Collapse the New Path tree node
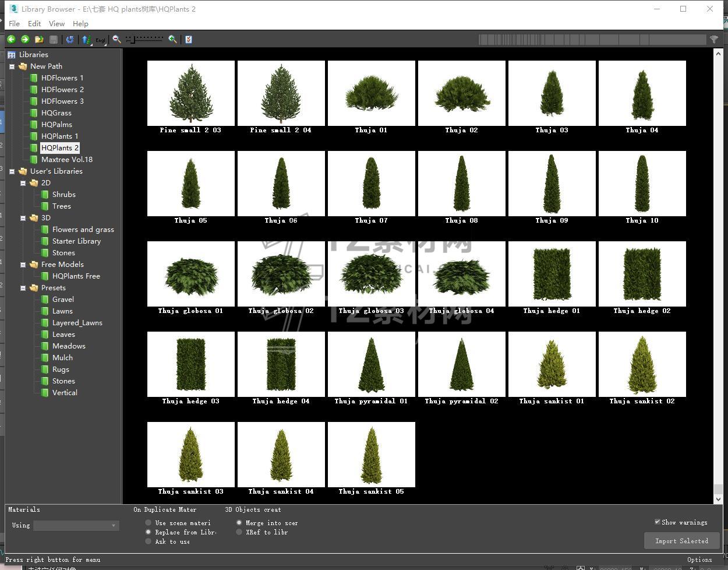The image size is (728, 570). pos(12,66)
